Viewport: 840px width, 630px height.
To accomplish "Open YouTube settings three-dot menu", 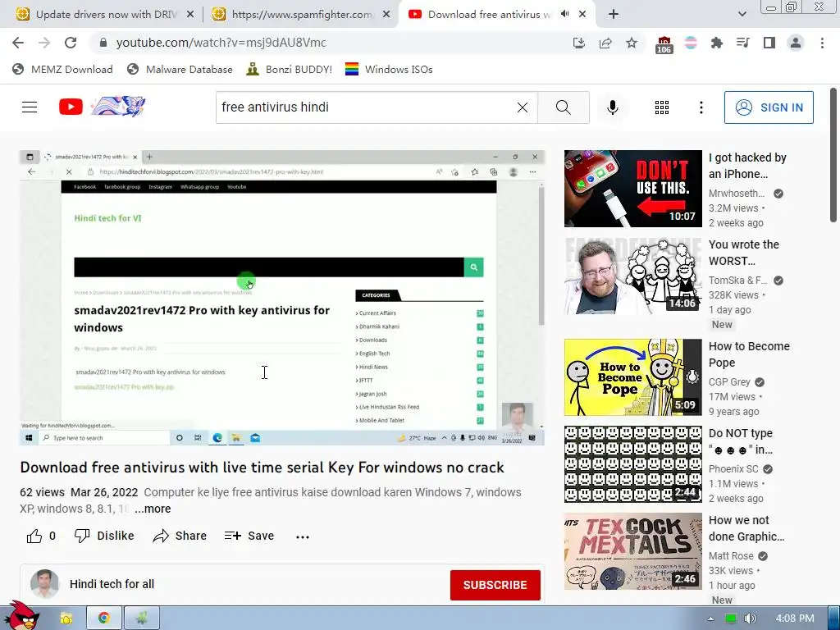I will point(701,107).
